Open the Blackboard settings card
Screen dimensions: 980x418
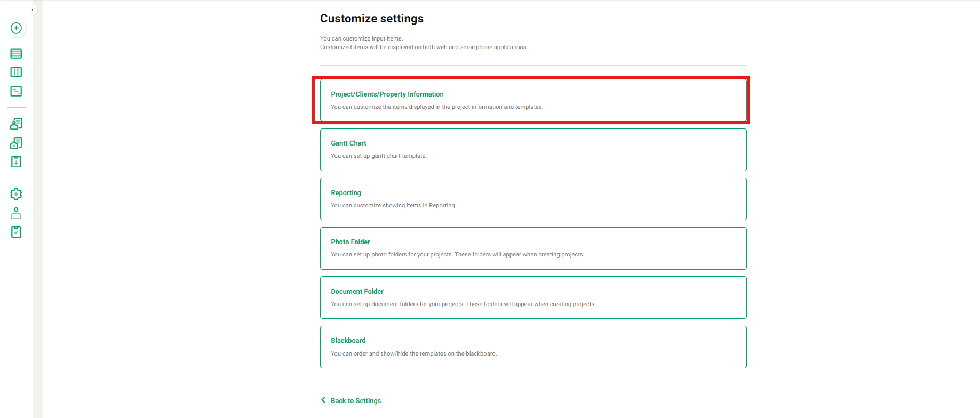(x=532, y=347)
